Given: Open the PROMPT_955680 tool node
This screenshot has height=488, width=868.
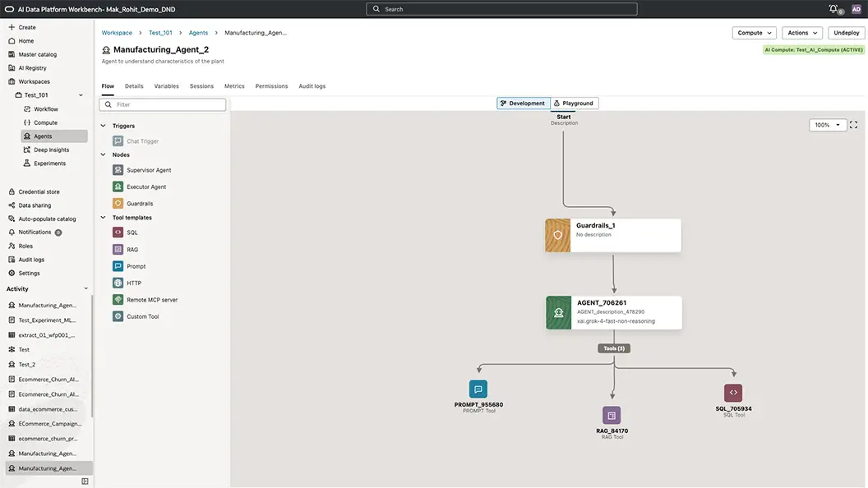Looking at the screenshot, I should (478, 389).
